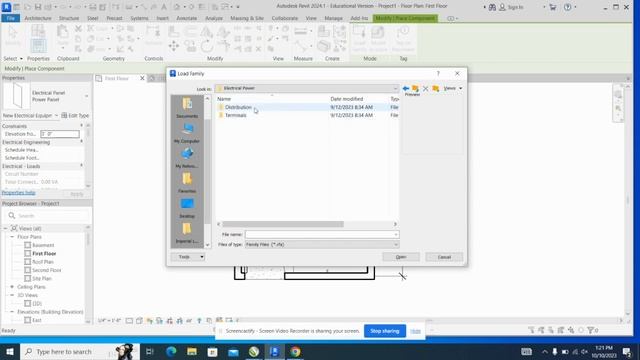Click the Edit Type button in Properties
Viewport: 640px width, 360px height.
coord(75,116)
